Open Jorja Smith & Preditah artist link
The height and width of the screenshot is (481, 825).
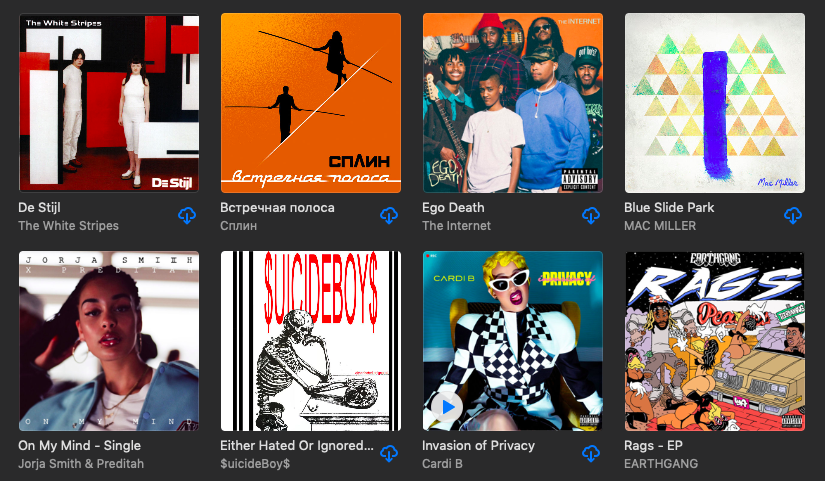81,464
